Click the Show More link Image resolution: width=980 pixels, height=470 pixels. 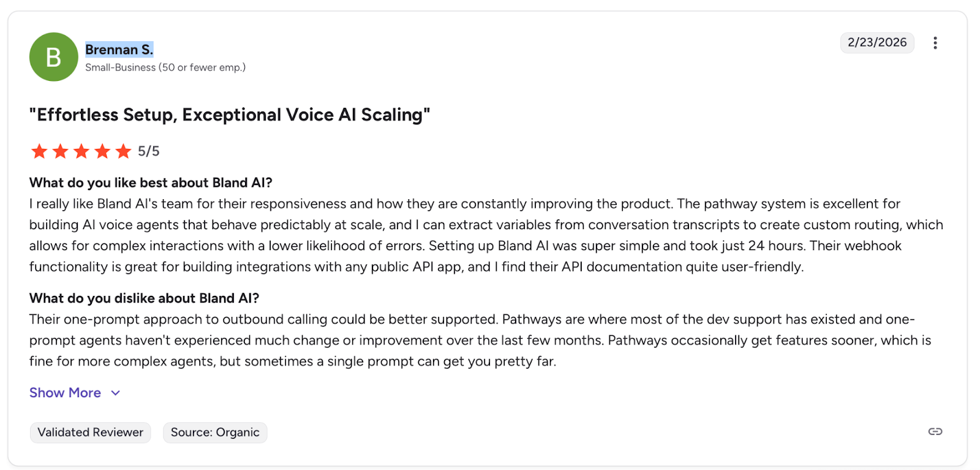tap(65, 393)
